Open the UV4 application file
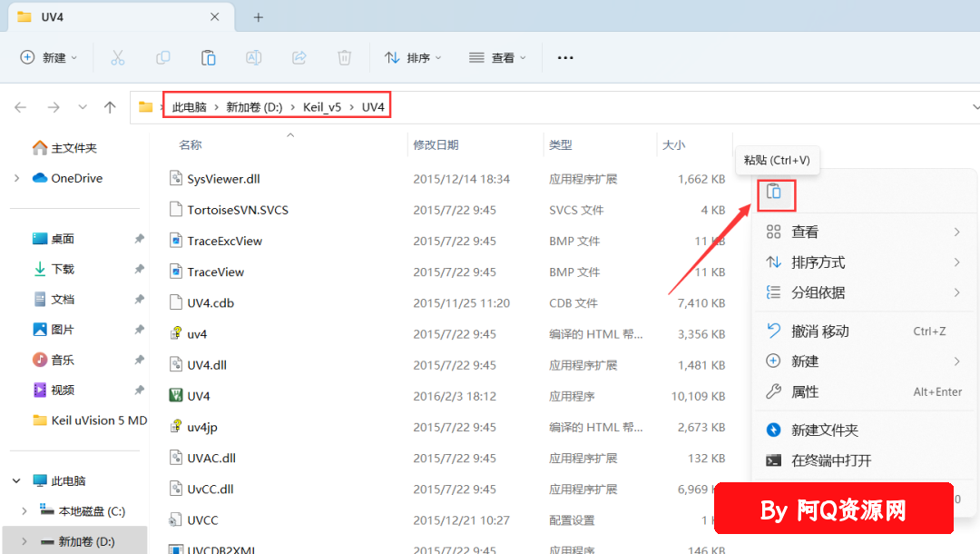Viewport: 980px width, 554px height. [199, 396]
